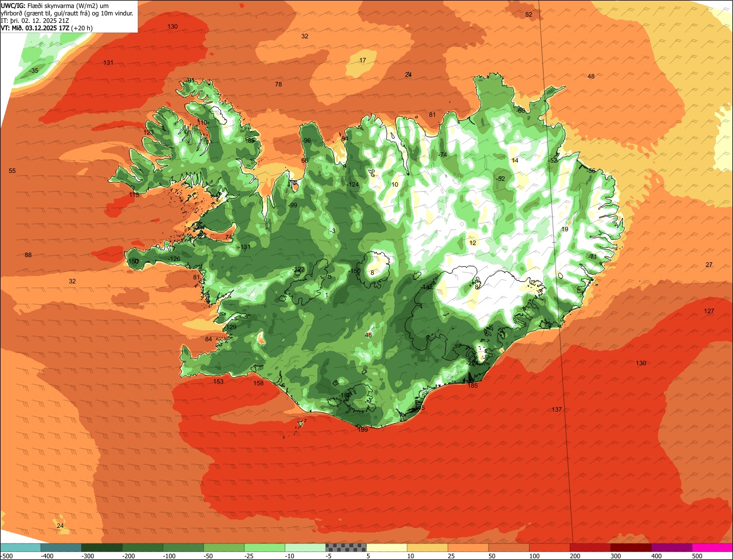733x560 pixels.
Task: Click the dark teal -400 to -300 legend swatch
Action: [61, 547]
